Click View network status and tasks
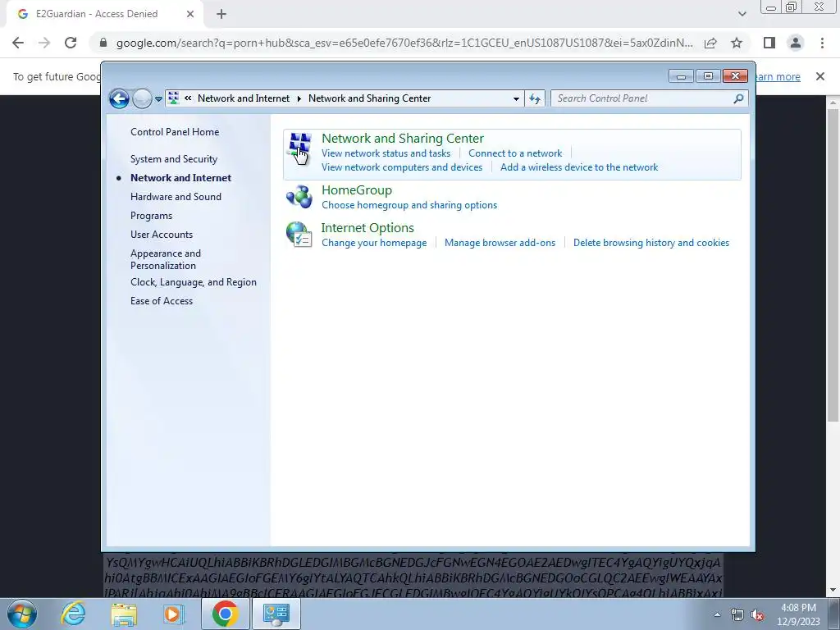The width and height of the screenshot is (840, 630). pos(386,153)
